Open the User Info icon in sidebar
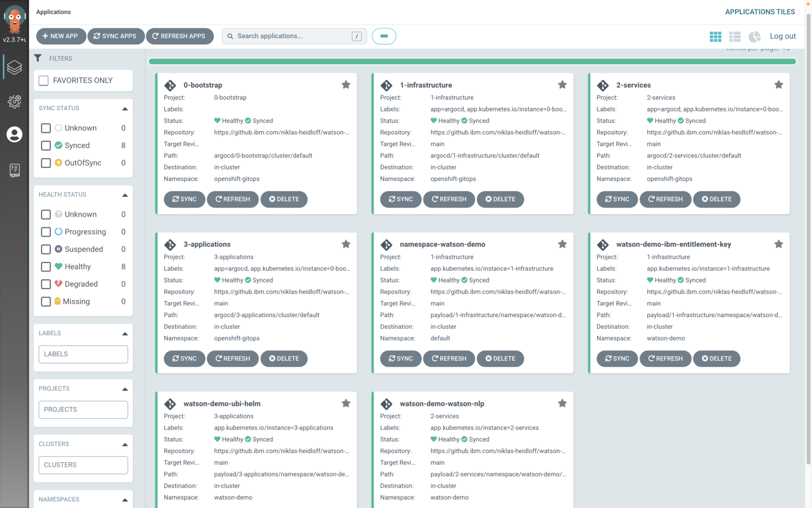812x508 pixels. coord(14,134)
